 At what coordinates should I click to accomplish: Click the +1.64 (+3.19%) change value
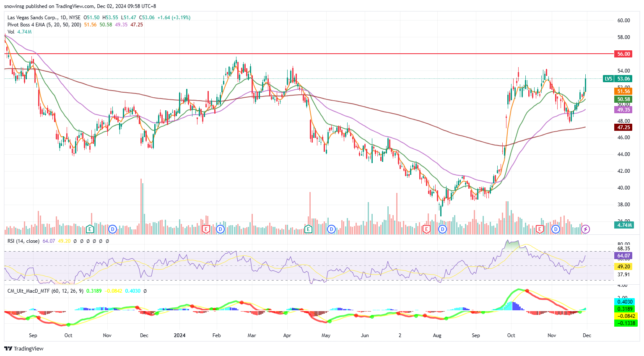174,18
